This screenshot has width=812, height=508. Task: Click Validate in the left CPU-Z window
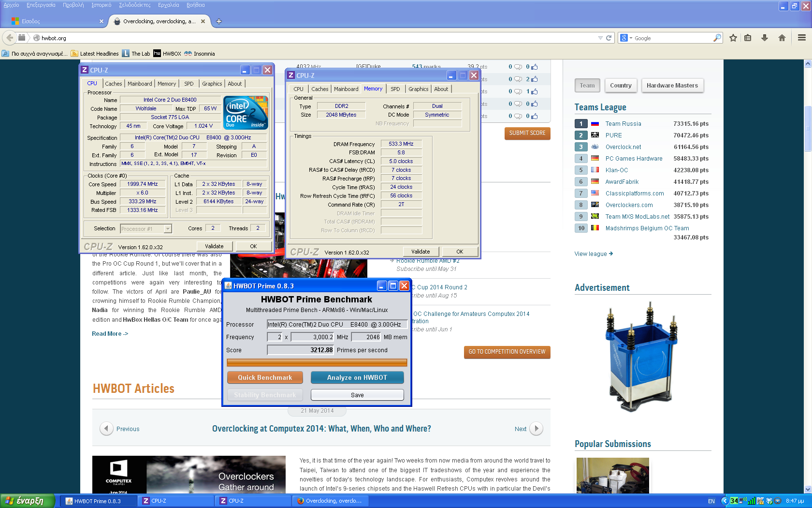214,246
